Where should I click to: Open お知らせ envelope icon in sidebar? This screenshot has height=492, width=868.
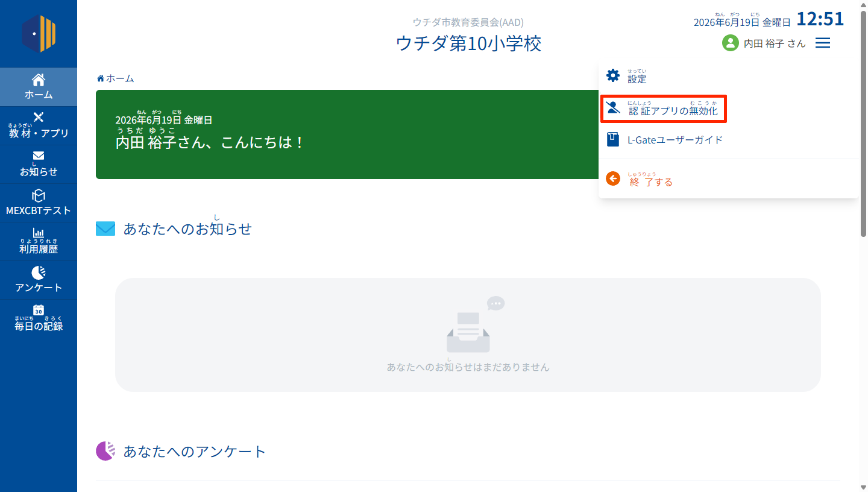tap(39, 156)
